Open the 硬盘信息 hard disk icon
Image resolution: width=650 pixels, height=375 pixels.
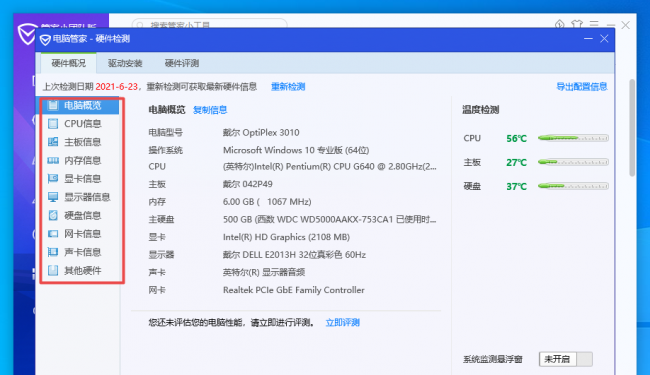coord(53,215)
